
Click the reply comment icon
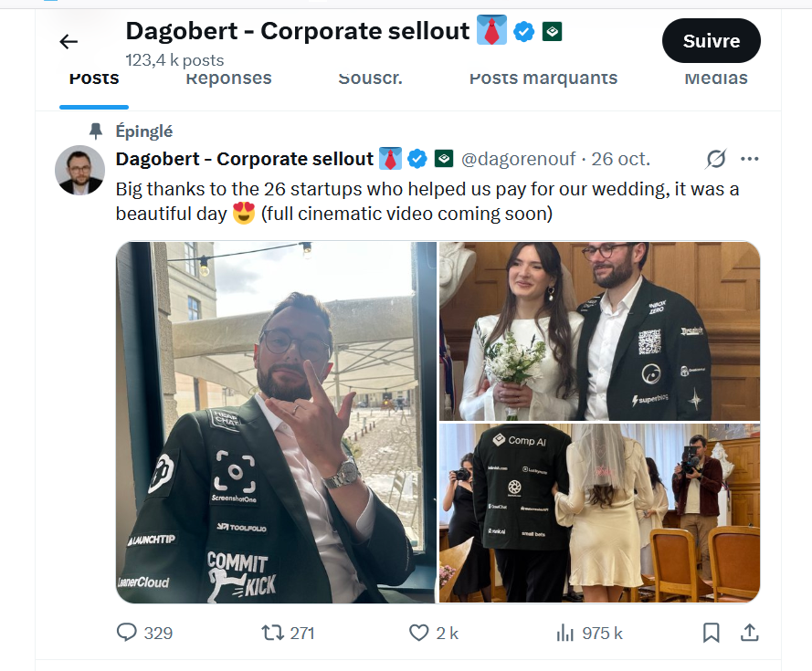[x=127, y=632]
